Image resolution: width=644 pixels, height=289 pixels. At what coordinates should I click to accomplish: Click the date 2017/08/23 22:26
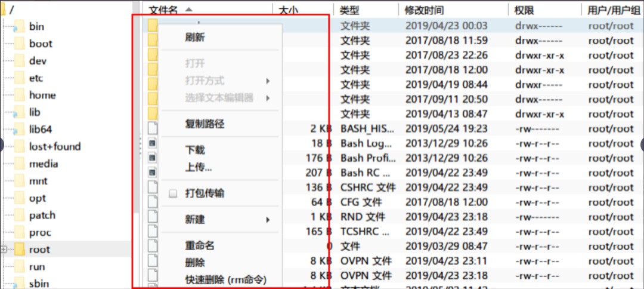point(446,55)
